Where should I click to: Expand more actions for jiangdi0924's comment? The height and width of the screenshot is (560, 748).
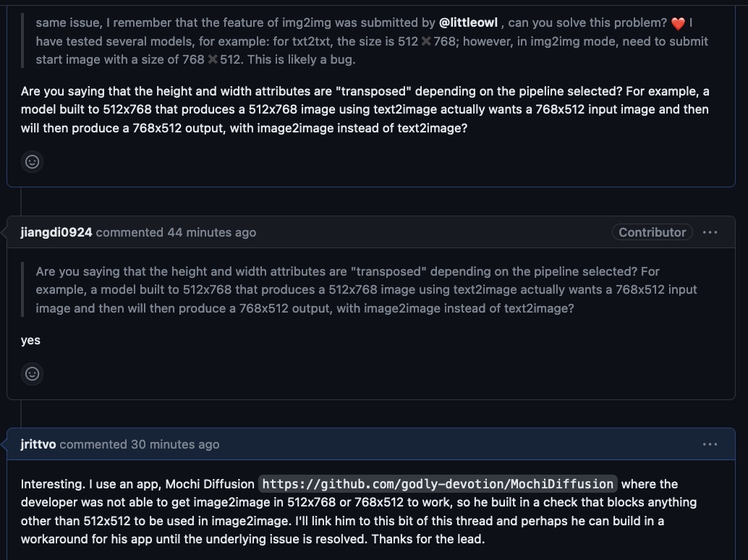coord(710,232)
